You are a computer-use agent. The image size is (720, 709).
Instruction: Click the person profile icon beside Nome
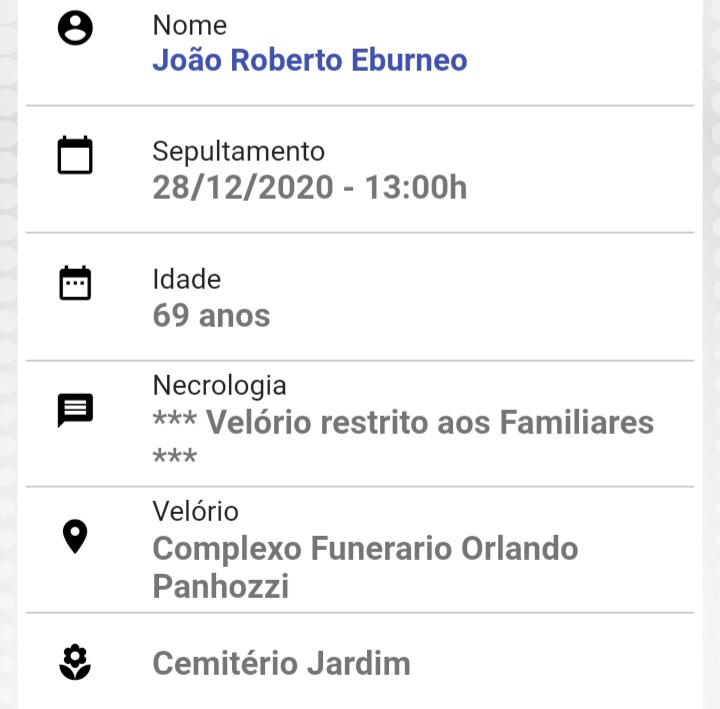(x=75, y=28)
